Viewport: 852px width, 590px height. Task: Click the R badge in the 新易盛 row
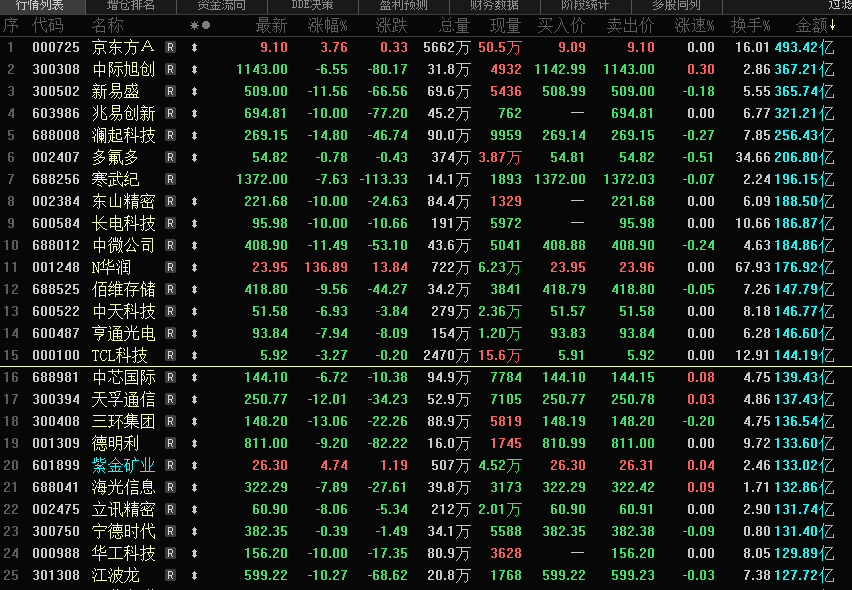coord(171,91)
